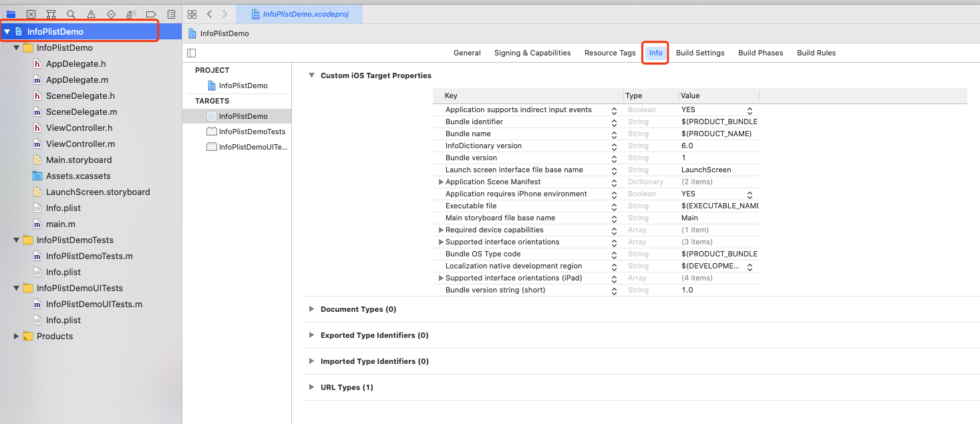This screenshot has width=980, height=424.
Task: Switch to the Resource Tags tab
Action: click(x=610, y=53)
